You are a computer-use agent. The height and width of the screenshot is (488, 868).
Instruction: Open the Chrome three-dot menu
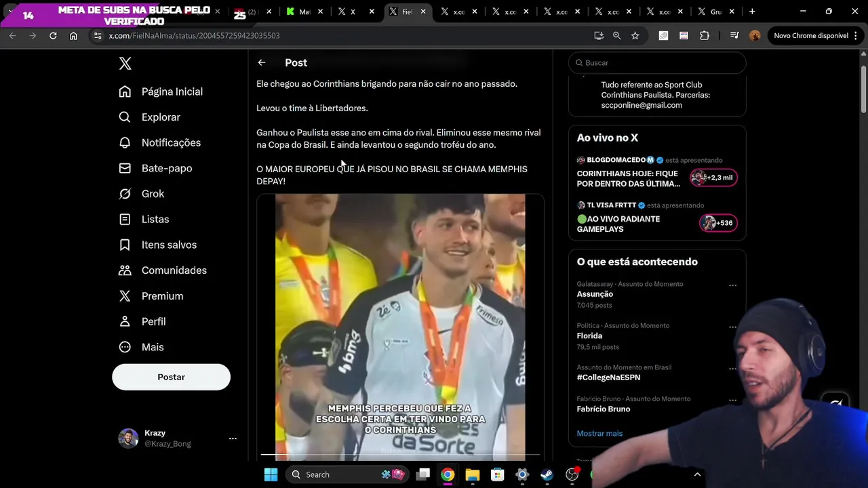(x=857, y=35)
